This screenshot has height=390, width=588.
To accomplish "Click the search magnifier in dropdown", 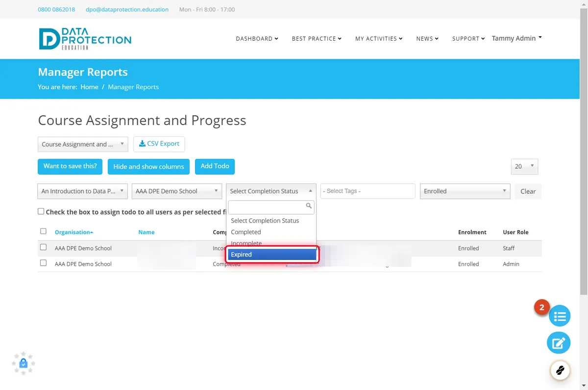I will [309, 206].
